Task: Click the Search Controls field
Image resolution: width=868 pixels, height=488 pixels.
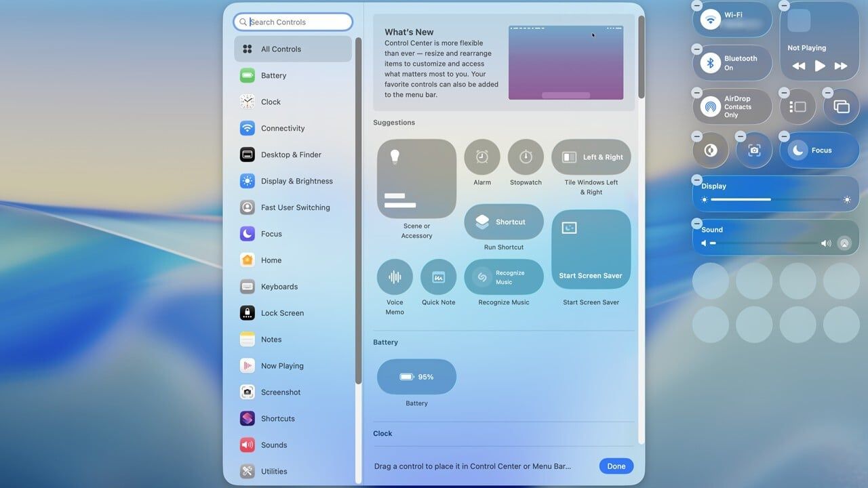Action: pyautogui.click(x=292, y=21)
